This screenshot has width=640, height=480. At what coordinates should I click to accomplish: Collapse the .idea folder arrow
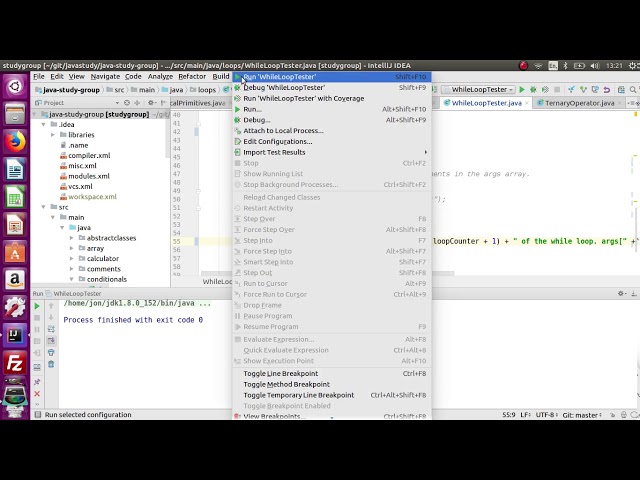(x=43, y=124)
